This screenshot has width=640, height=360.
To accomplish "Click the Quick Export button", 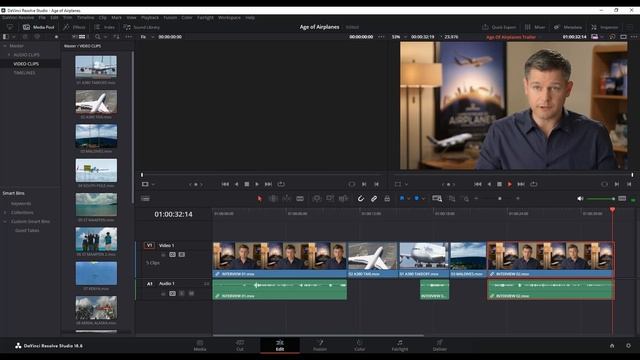I will click(x=499, y=27).
